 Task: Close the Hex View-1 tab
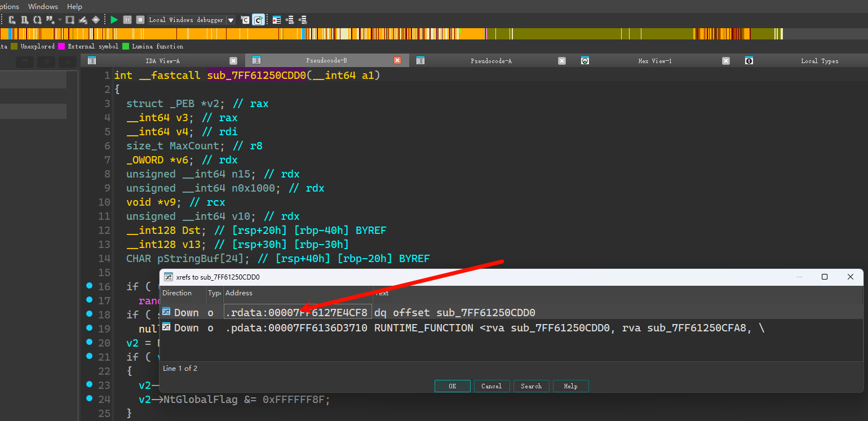[x=726, y=61]
